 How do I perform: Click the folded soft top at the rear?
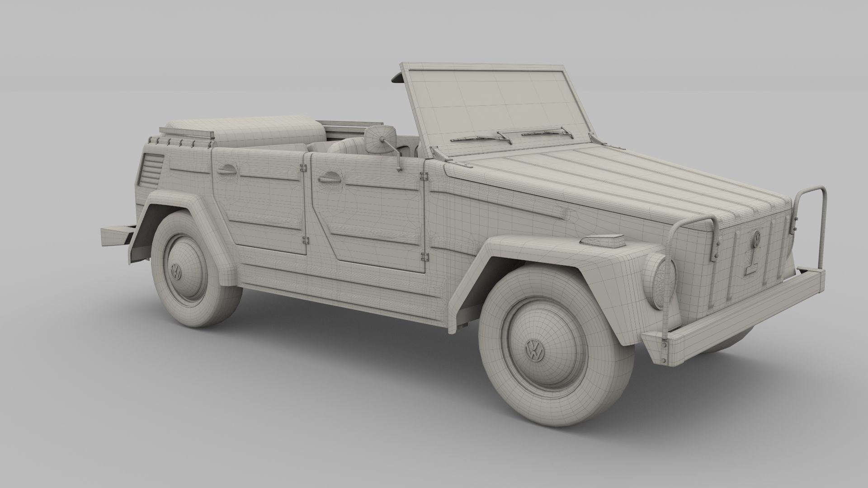coord(246,131)
